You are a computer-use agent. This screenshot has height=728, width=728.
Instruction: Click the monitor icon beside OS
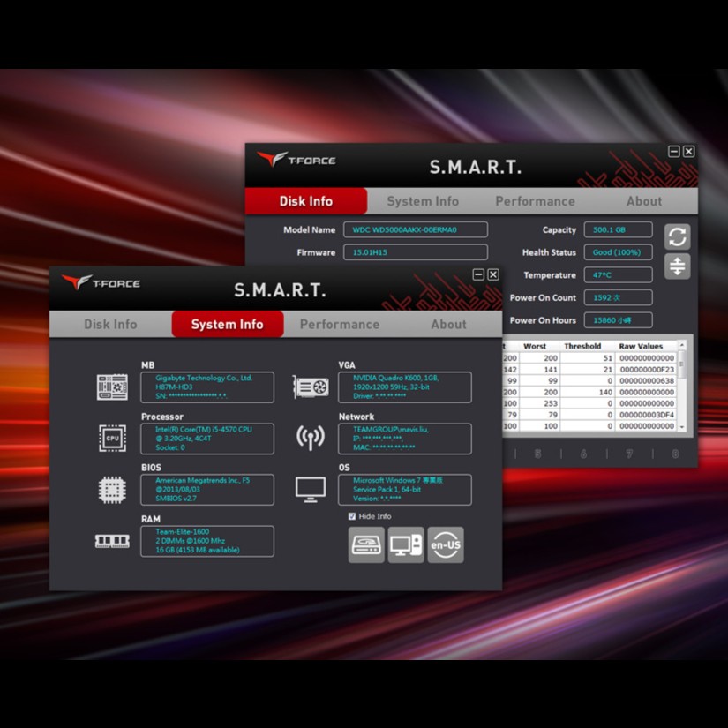click(311, 490)
